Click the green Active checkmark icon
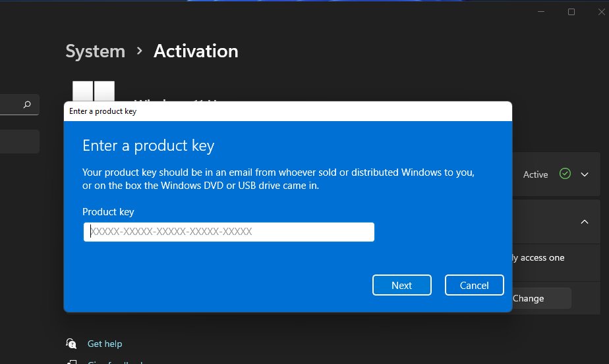Image resolution: width=609 pixels, height=364 pixels. [x=565, y=174]
